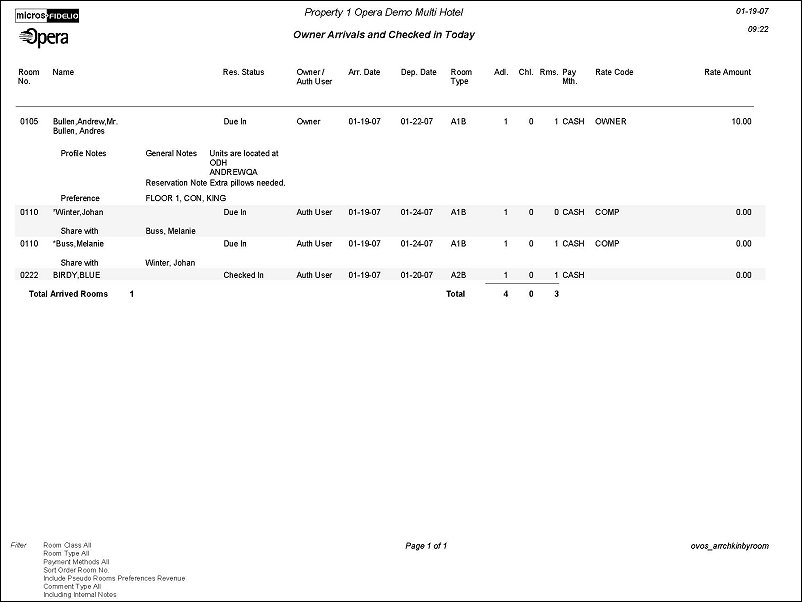The height and width of the screenshot is (602, 802).
Task: Click the Rate Code column header
Action: click(x=614, y=72)
